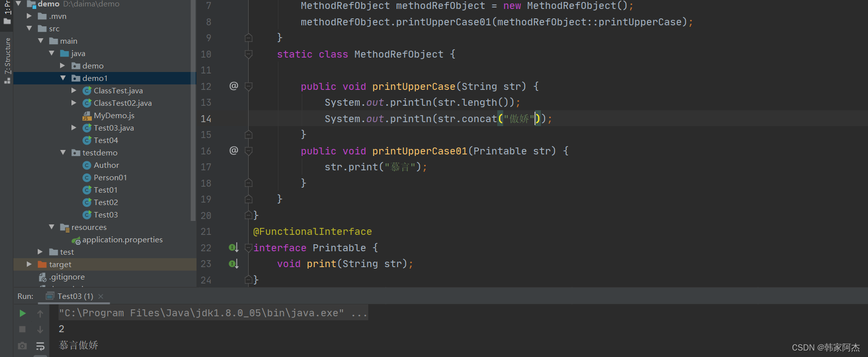Click the resources folder label
868x357 pixels.
click(x=89, y=227)
